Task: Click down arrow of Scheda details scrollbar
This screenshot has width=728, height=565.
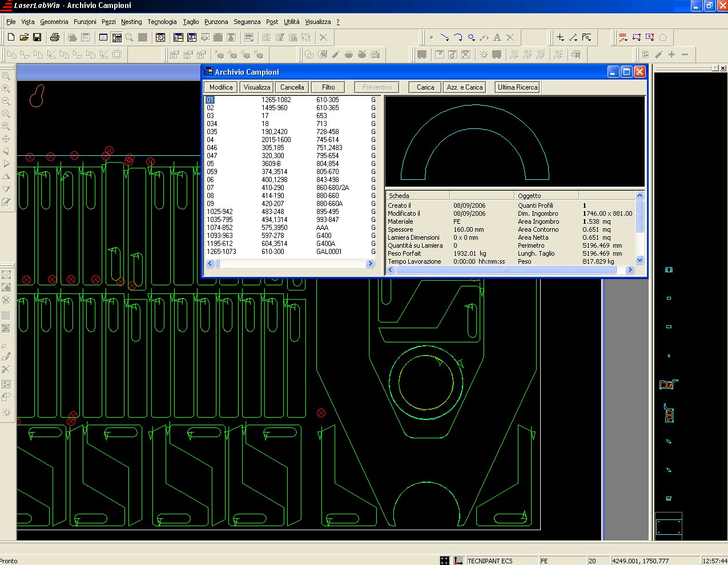Action: point(639,260)
